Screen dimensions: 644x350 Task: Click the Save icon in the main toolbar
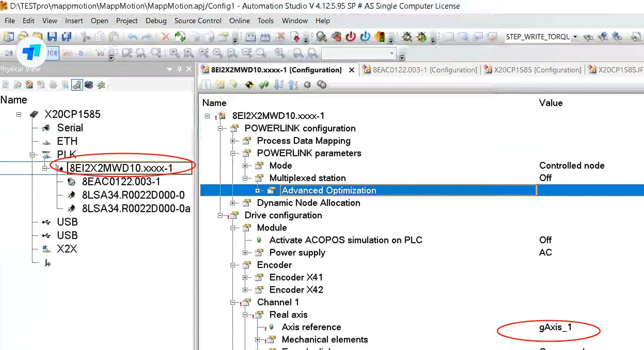(x=52, y=37)
